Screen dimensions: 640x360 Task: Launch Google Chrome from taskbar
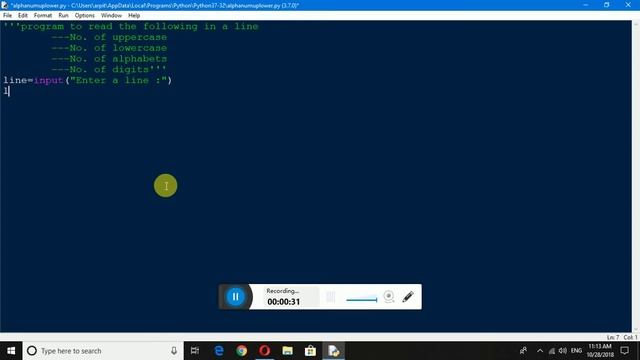click(x=242, y=351)
